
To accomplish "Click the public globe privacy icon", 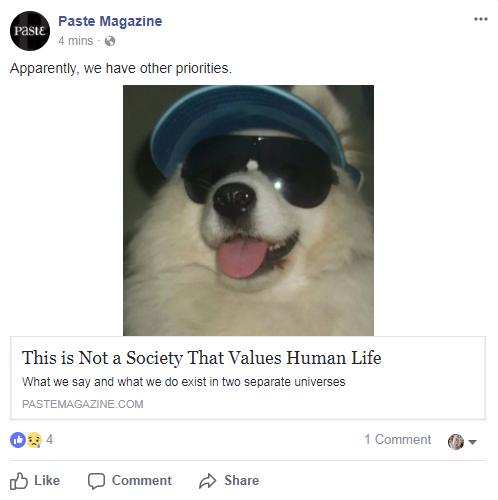I will pos(110,41).
